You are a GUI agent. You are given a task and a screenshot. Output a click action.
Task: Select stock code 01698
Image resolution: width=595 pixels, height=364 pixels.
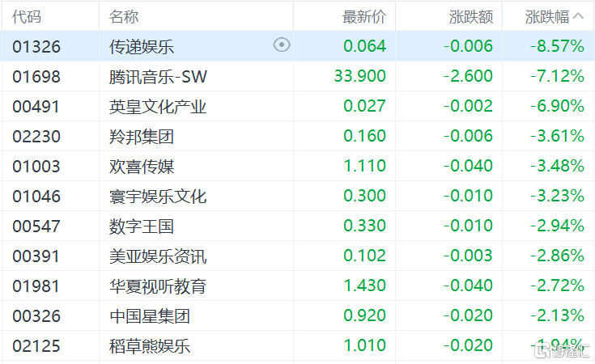(36, 77)
